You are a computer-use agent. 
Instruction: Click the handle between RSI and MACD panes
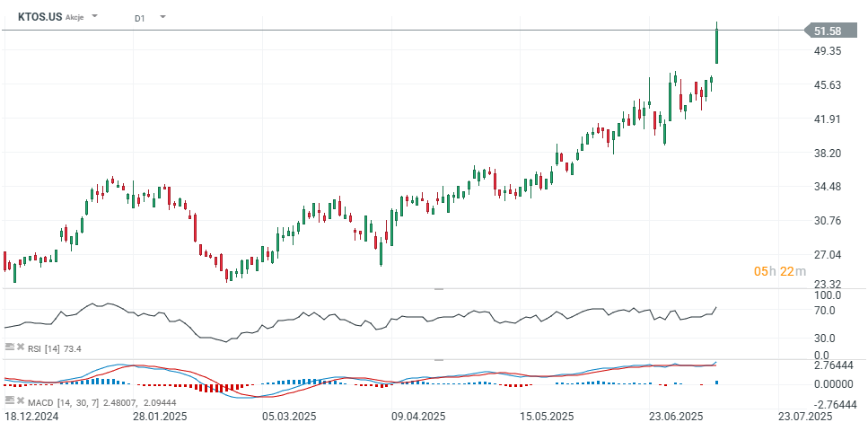(439, 360)
